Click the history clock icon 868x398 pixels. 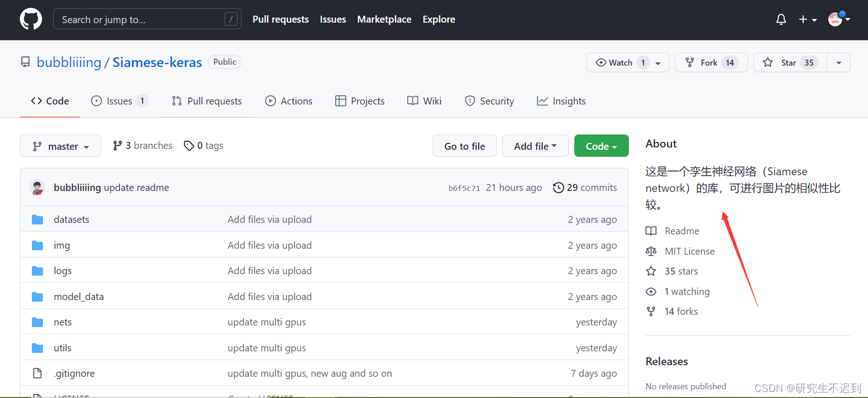pos(558,188)
